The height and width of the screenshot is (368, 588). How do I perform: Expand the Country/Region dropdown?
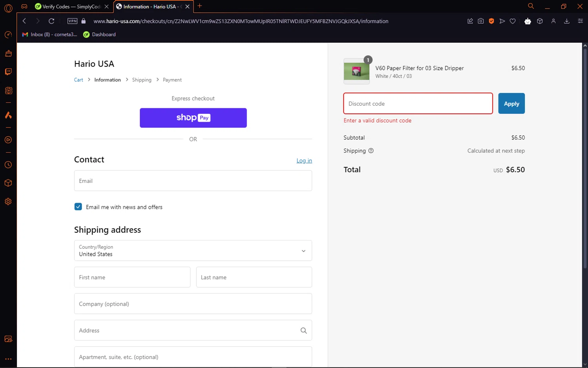click(x=193, y=251)
